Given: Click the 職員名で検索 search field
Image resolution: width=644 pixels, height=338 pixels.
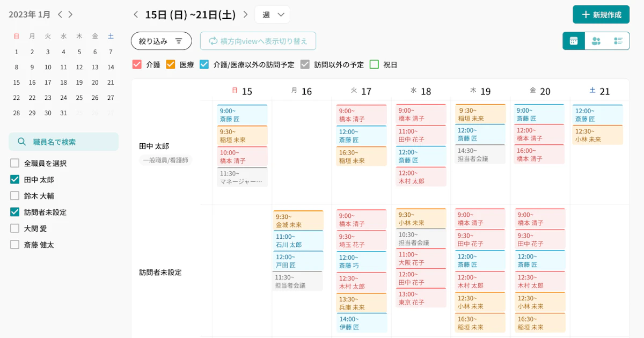Looking at the screenshot, I should click(x=63, y=142).
